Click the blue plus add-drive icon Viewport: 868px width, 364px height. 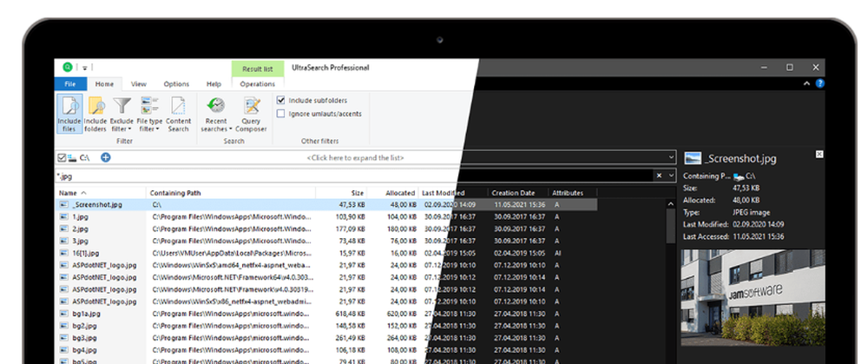(x=105, y=157)
